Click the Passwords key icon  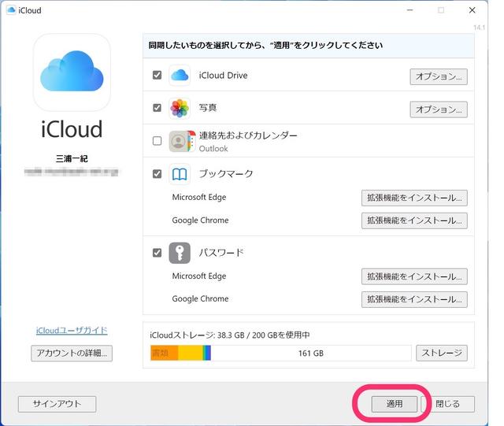click(x=180, y=253)
